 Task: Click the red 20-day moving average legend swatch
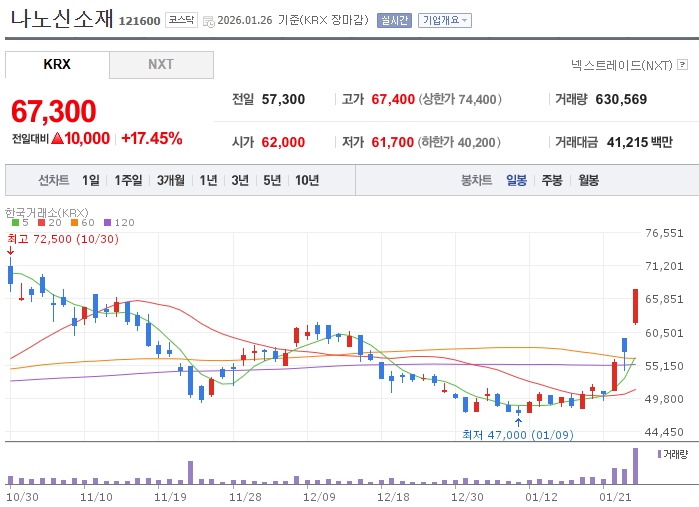(x=41, y=223)
